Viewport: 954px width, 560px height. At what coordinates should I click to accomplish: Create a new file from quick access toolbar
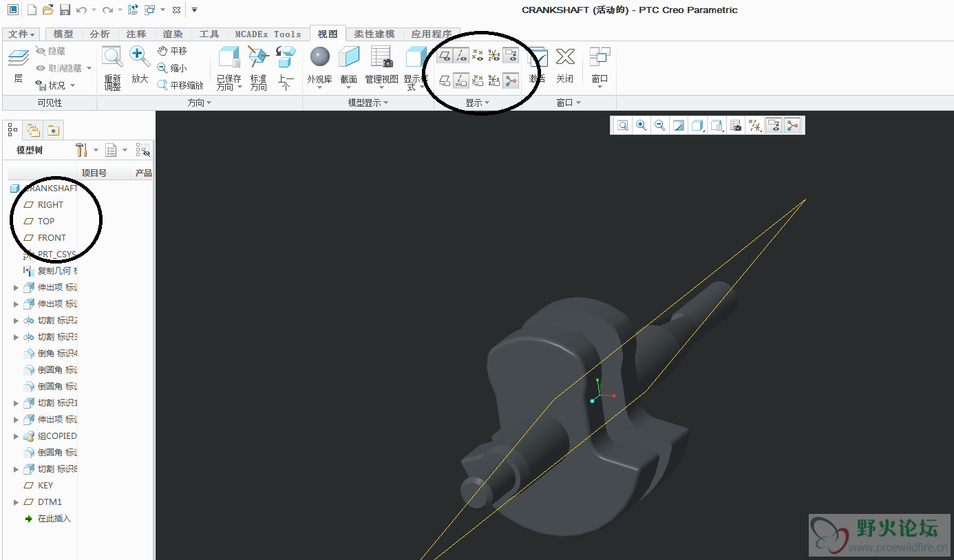click(x=32, y=10)
